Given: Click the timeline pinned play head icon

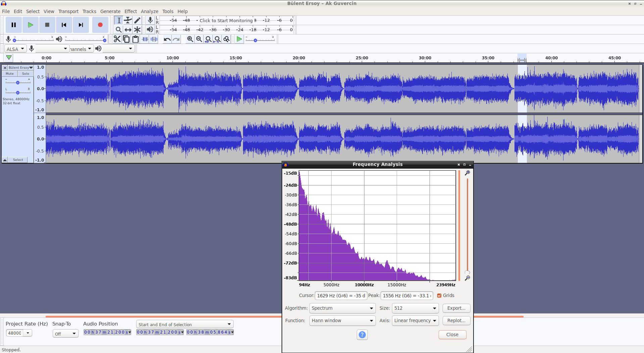Looking at the screenshot, I should click(x=9, y=58).
